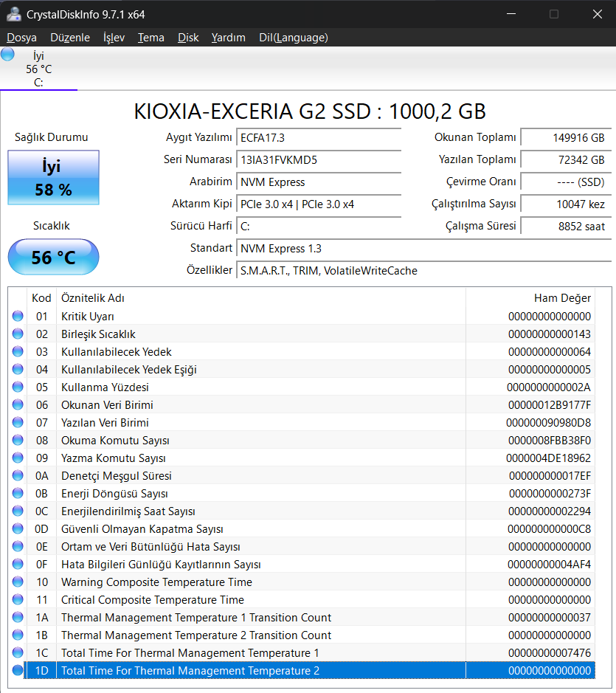Click the Özellikler field with S.M.A.R.T., TRIM

pyautogui.click(x=423, y=270)
